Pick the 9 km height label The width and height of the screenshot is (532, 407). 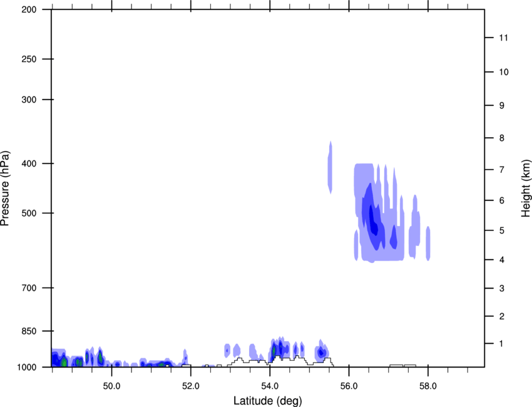[x=502, y=106]
